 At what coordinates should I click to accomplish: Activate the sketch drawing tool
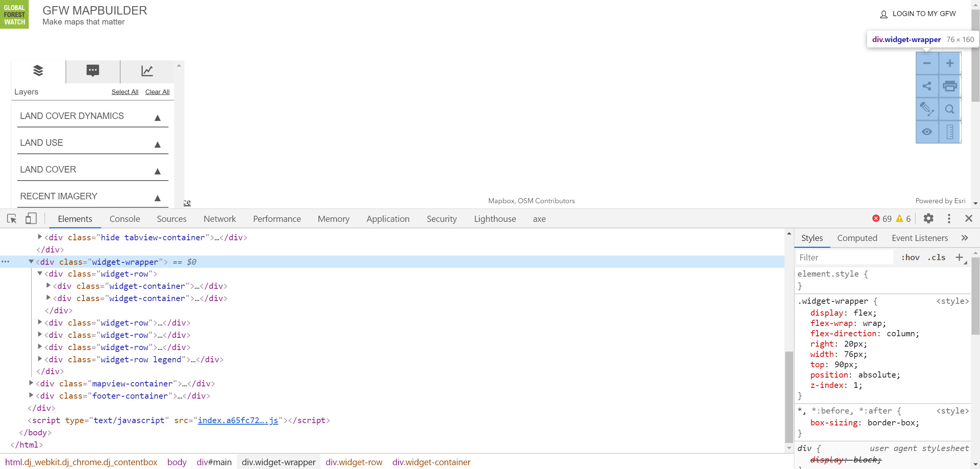(927, 109)
